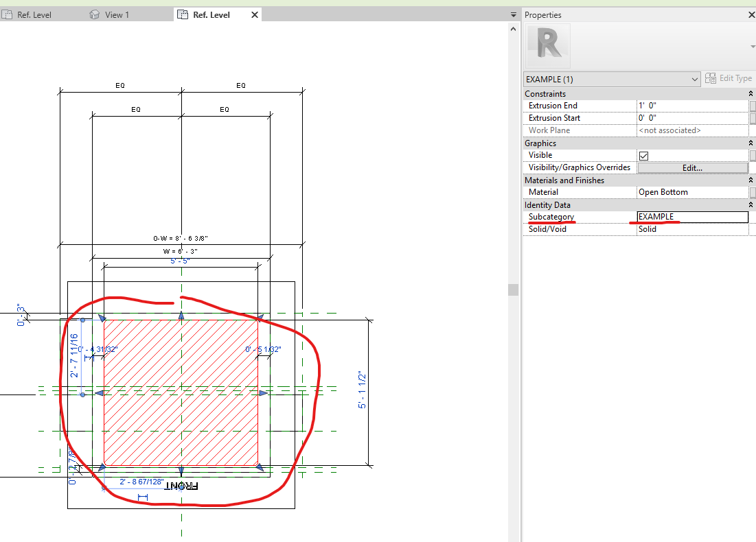Collapse the Identity Data section
756x542 pixels.
coord(752,205)
